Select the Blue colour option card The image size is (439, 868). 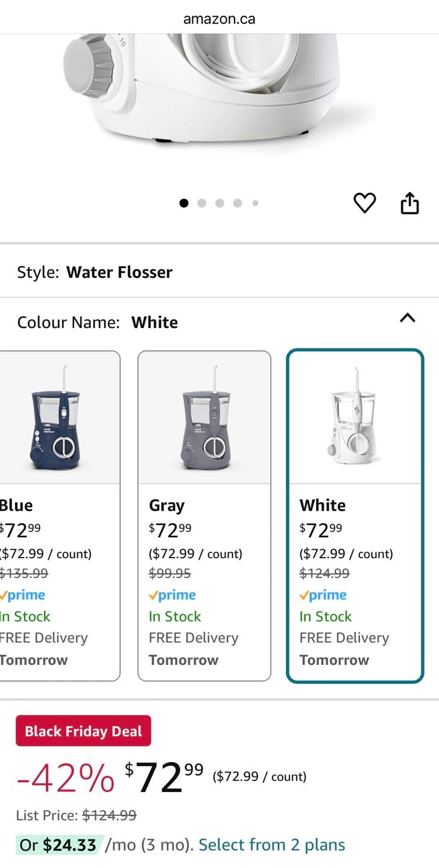tap(60, 516)
